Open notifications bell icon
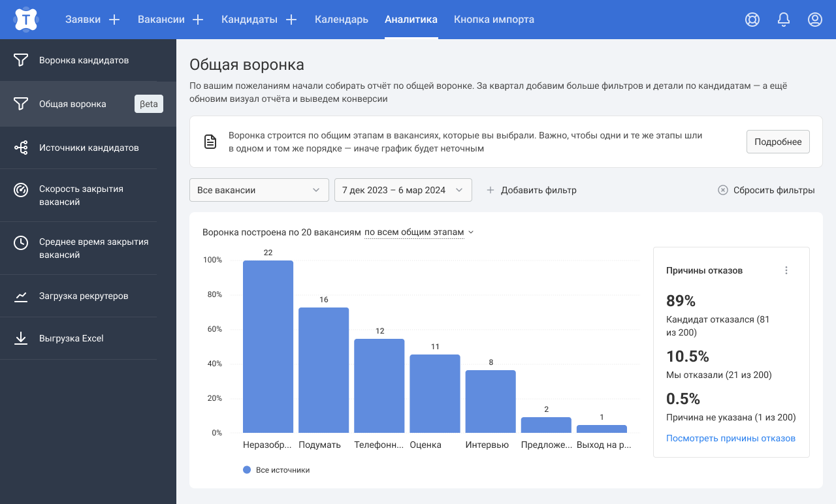This screenshot has height=504, width=836. tap(784, 20)
